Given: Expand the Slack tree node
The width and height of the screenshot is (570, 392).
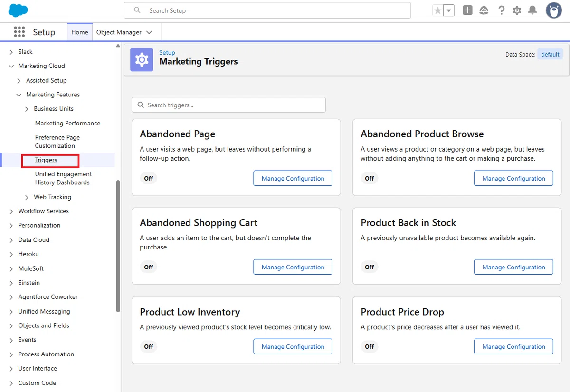Looking at the screenshot, I should pos(11,52).
